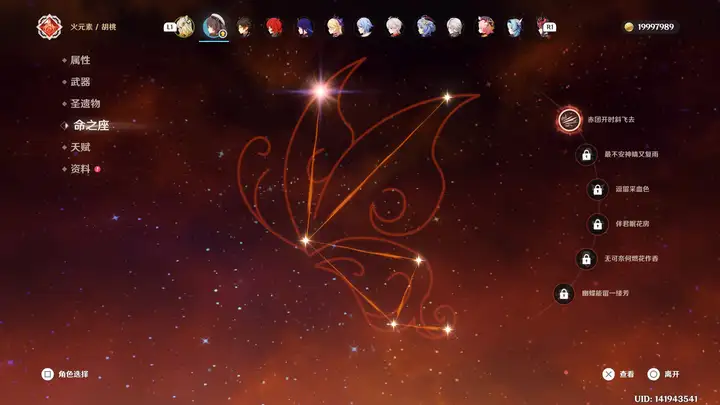Image resolution: width=720 pixels, height=405 pixels.
Task: Click the L1 previous-character indicator
Action: click(x=170, y=27)
